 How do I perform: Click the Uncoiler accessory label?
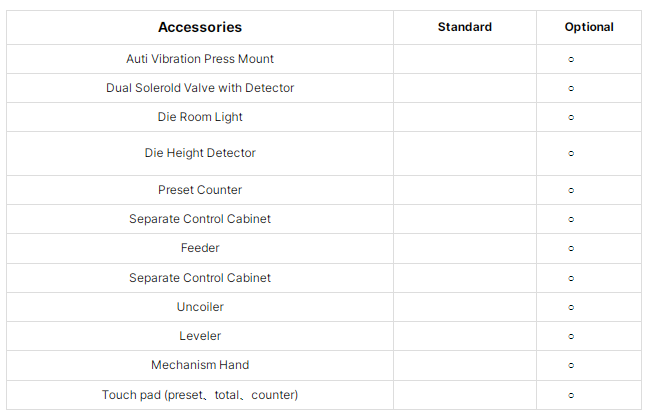(200, 307)
